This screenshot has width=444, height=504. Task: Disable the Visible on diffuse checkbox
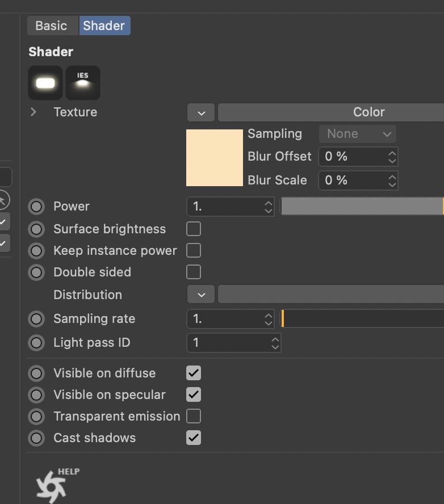(194, 373)
